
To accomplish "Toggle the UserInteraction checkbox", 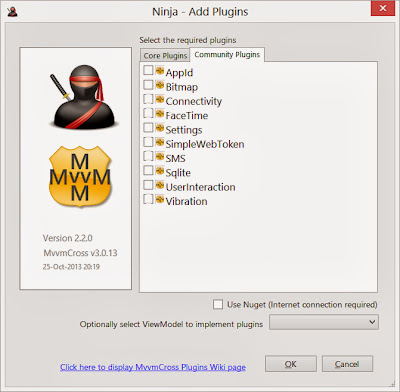I will tap(148, 185).
